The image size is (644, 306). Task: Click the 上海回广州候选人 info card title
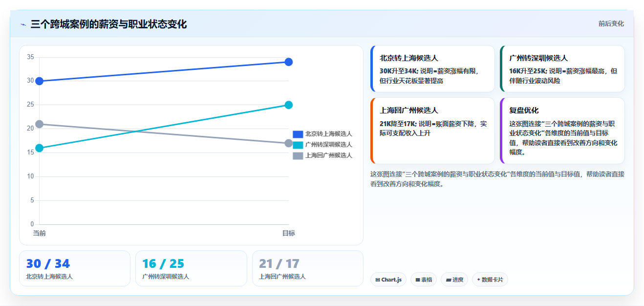[x=409, y=110]
